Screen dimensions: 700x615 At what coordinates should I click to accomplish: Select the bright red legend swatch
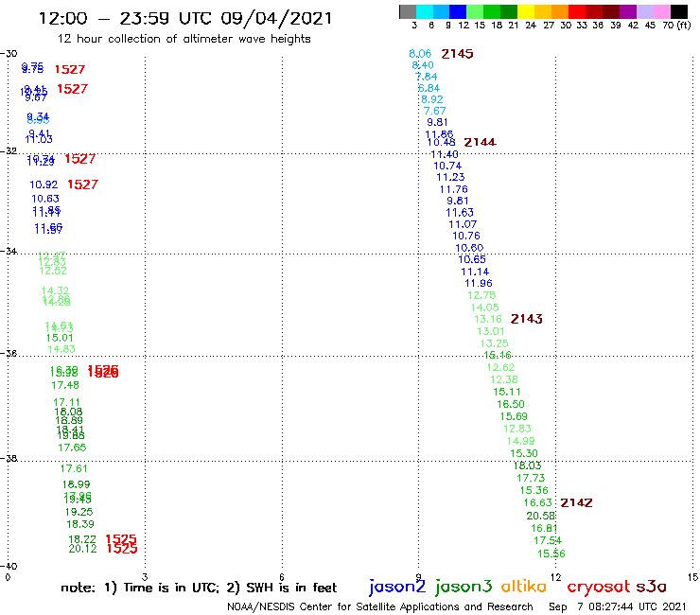pyautogui.click(x=577, y=11)
